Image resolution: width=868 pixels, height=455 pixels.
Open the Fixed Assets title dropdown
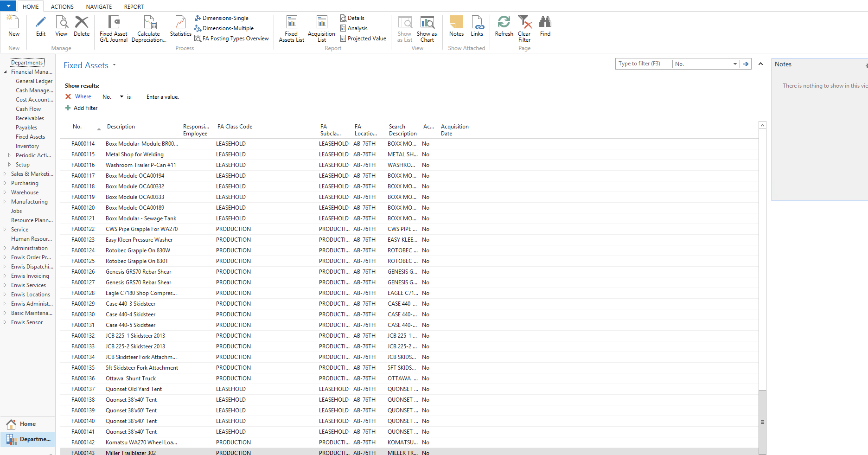coord(115,65)
